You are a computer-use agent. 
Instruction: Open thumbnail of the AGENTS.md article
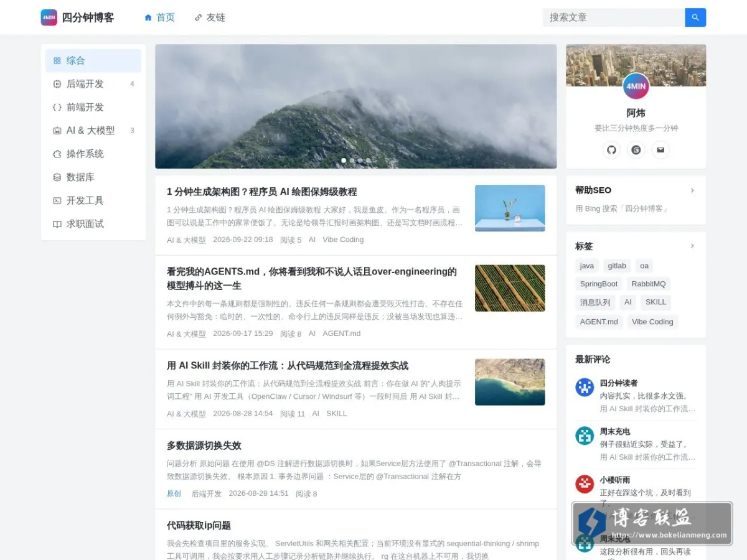[x=510, y=288]
